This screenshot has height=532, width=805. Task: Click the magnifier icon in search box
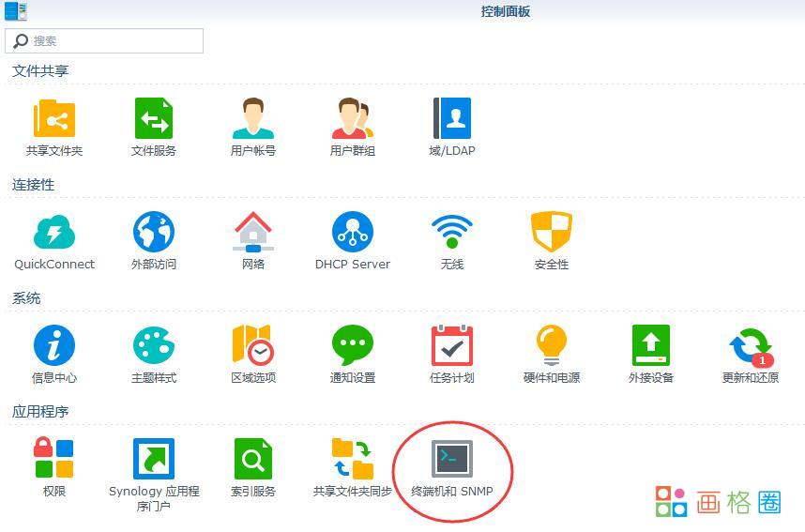(x=20, y=41)
